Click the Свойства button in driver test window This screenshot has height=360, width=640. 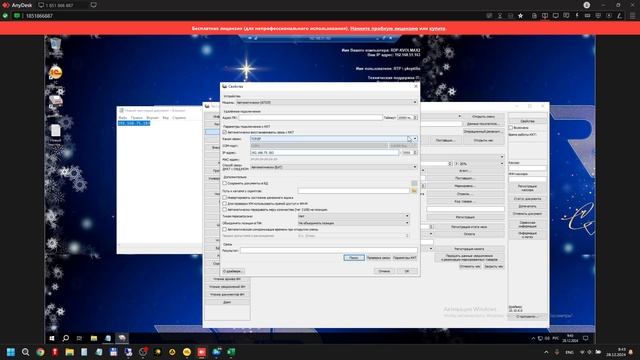(527, 121)
